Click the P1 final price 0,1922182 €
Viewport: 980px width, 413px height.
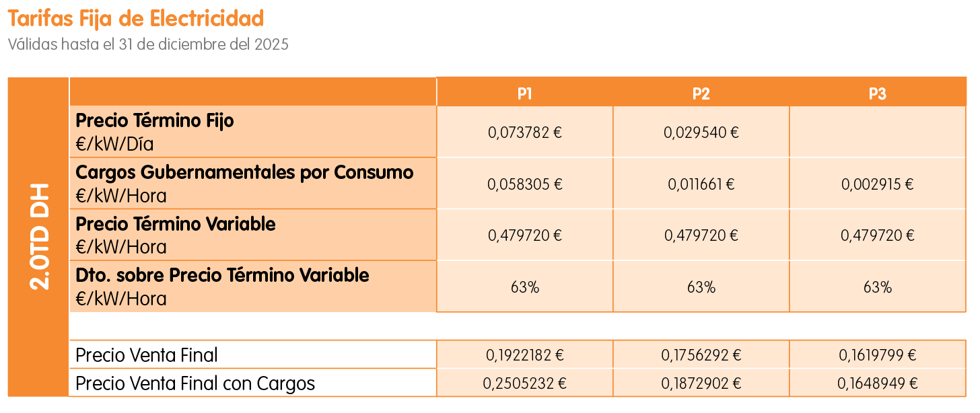point(525,355)
